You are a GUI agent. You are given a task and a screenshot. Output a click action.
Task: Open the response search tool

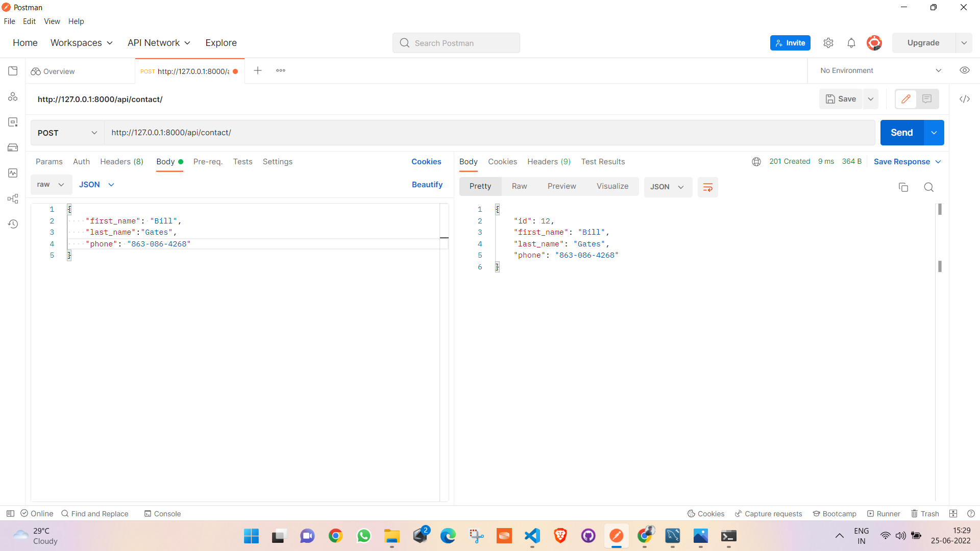[928, 187]
